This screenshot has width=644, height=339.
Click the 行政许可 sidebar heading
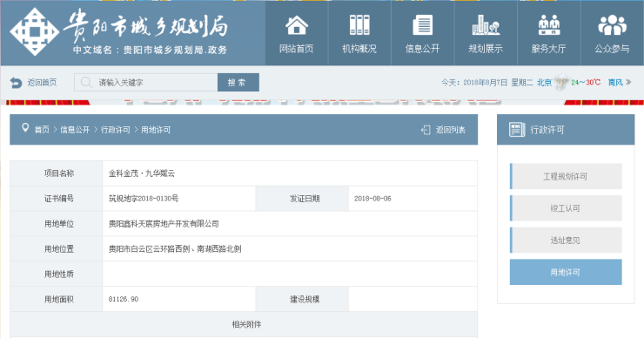tap(547, 130)
